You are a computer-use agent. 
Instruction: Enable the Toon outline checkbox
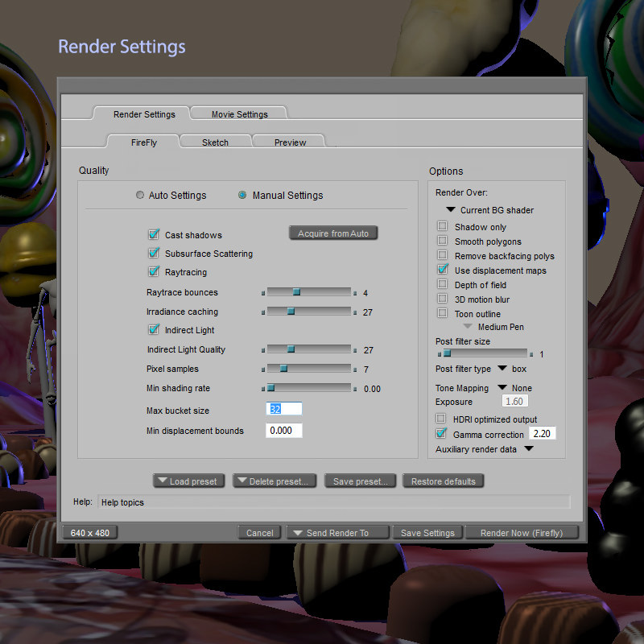pyautogui.click(x=442, y=313)
